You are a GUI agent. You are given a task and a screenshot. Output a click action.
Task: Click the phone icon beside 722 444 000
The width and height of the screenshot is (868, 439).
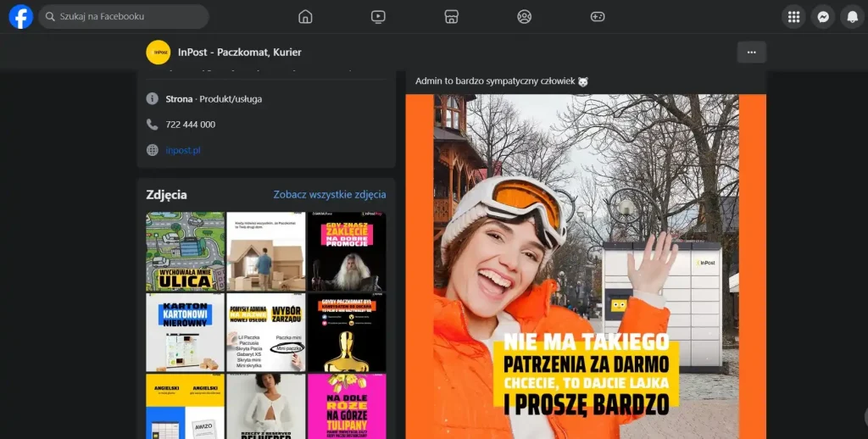click(x=153, y=125)
